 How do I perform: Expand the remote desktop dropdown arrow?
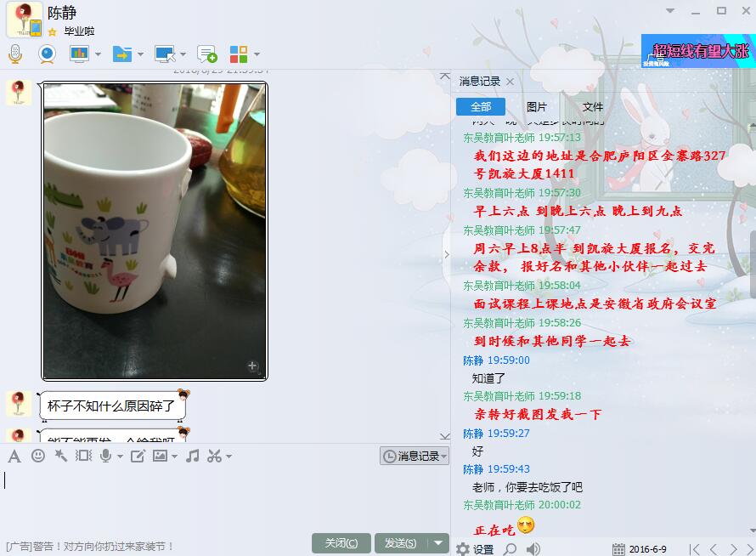point(183,54)
